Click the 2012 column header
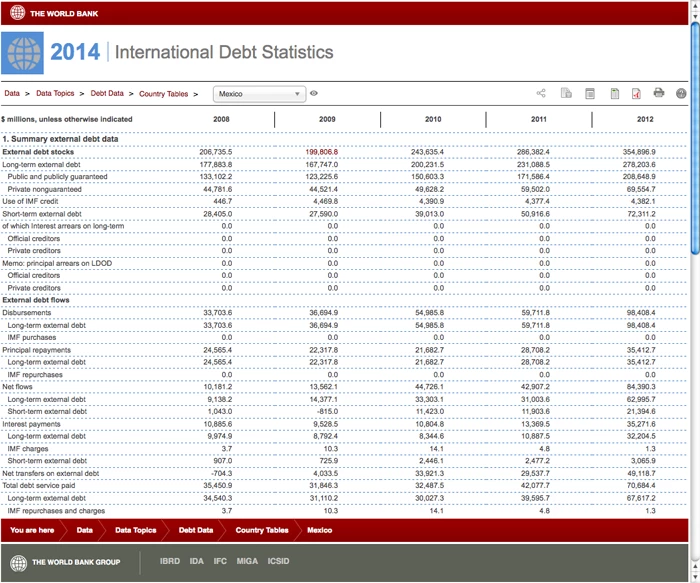The height and width of the screenshot is (583, 700). click(x=645, y=119)
